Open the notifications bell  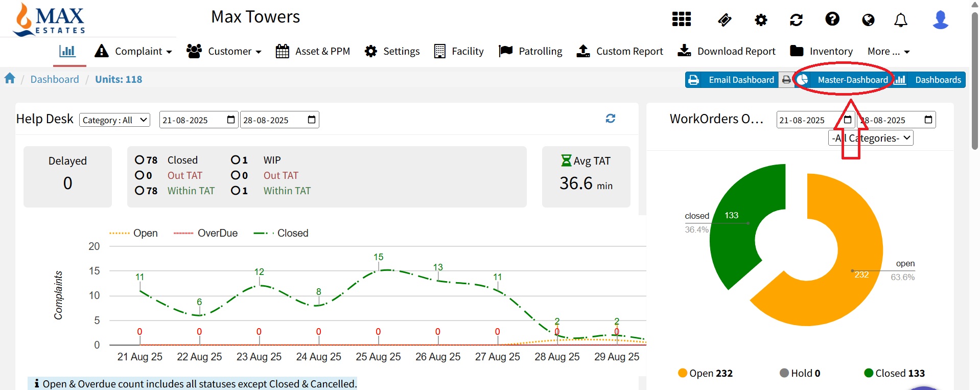pos(900,20)
